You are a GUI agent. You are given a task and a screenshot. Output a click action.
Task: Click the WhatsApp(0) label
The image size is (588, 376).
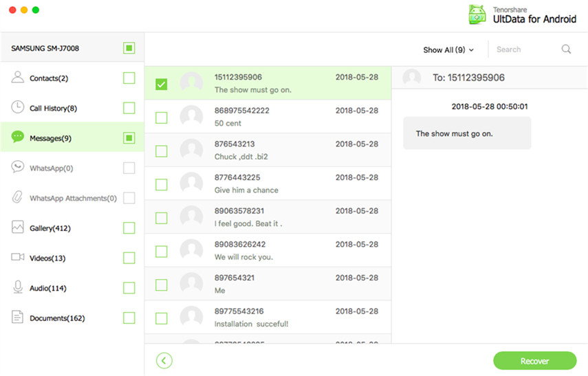[52, 168]
